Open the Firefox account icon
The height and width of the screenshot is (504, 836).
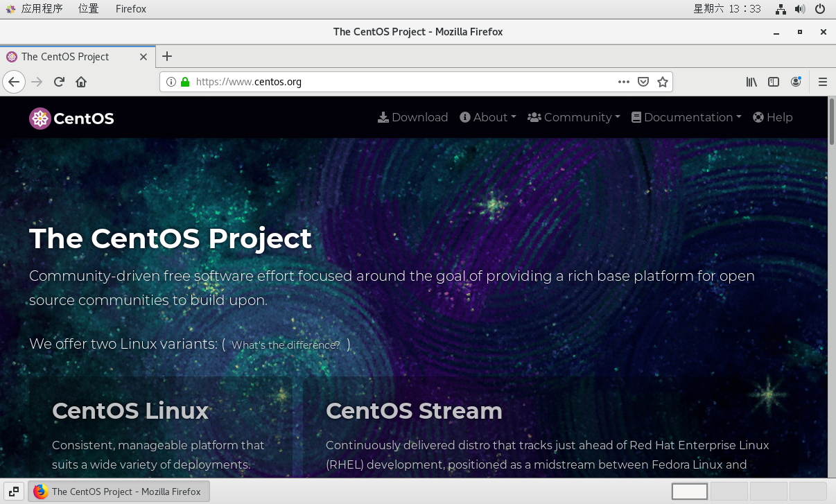coord(796,82)
